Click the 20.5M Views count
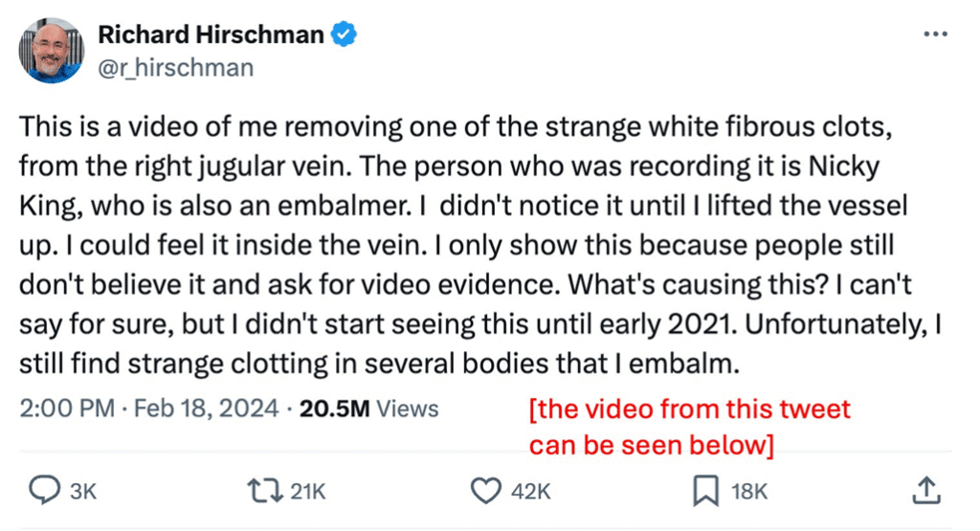This screenshot has height=531, width=980. click(x=368, y=409)
